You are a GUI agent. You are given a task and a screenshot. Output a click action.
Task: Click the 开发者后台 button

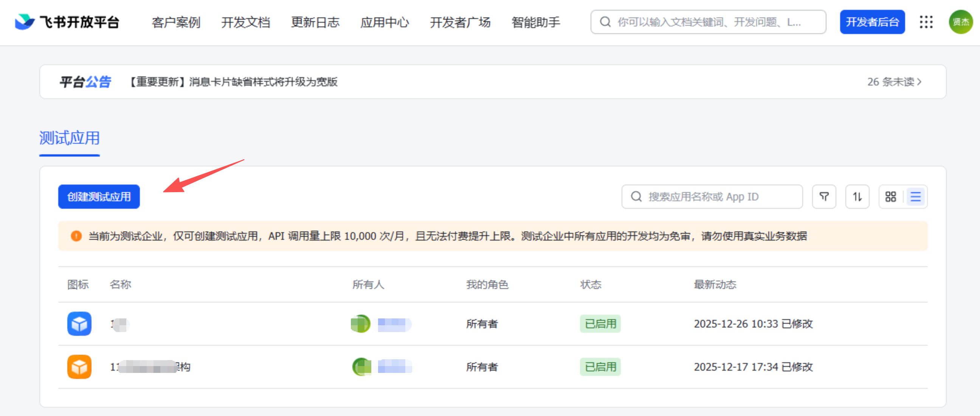[872, 22]
